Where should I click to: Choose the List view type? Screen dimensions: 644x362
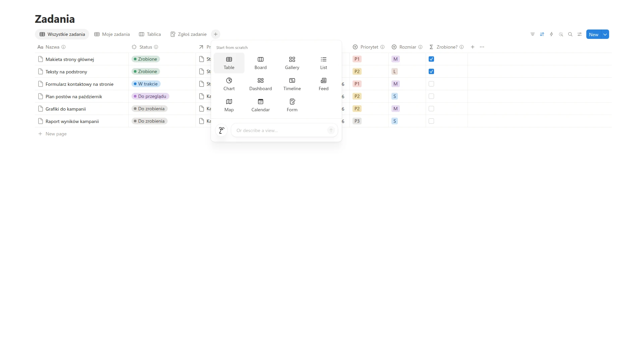[324, 63]
